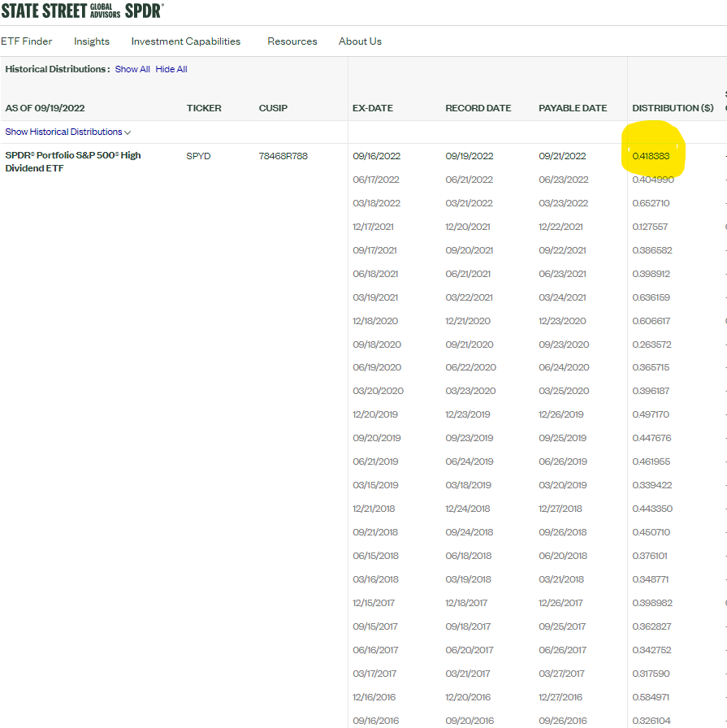
Task: Select record date 06/18/2018
Action: [468, 557]
